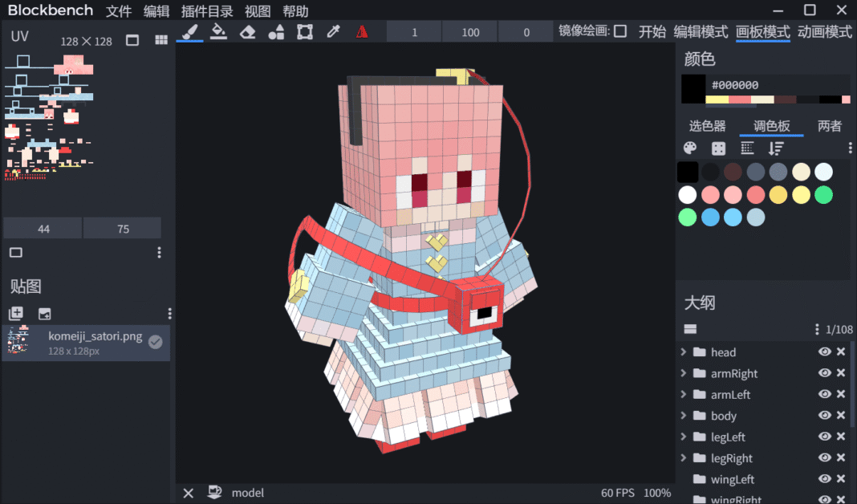Click the X icon on the body row
This screenshot has height=504, width=857.
point(841,416)
